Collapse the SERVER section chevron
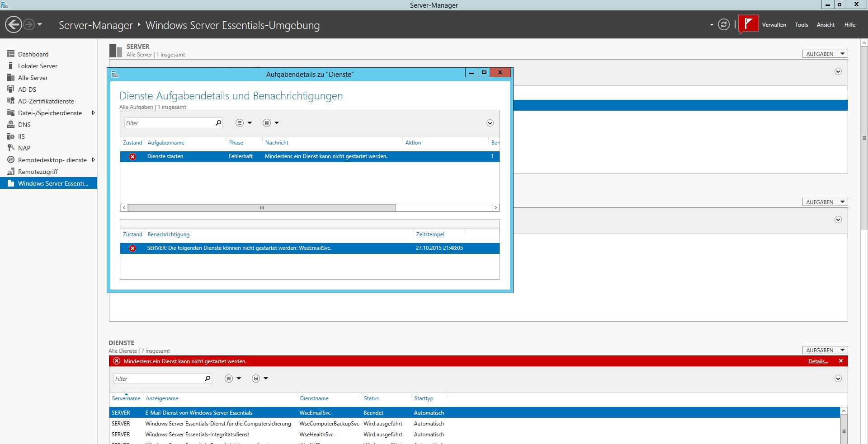 (838, 72)
